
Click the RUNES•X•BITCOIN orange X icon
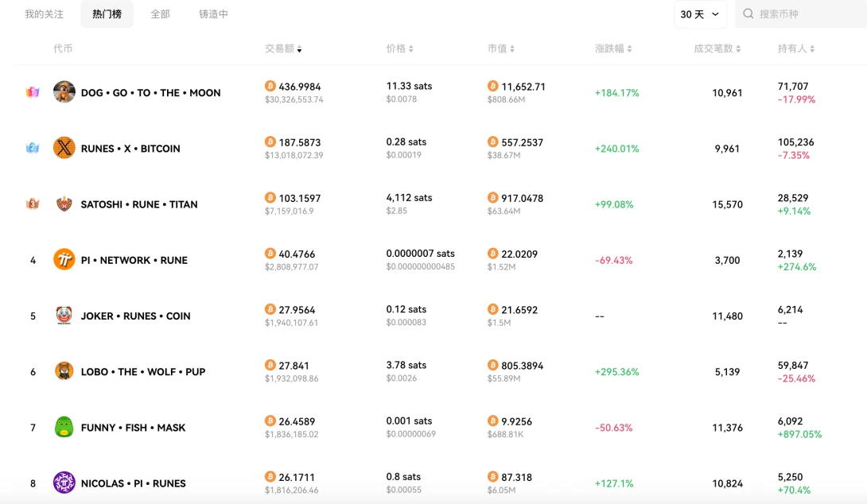pos(64,148)
